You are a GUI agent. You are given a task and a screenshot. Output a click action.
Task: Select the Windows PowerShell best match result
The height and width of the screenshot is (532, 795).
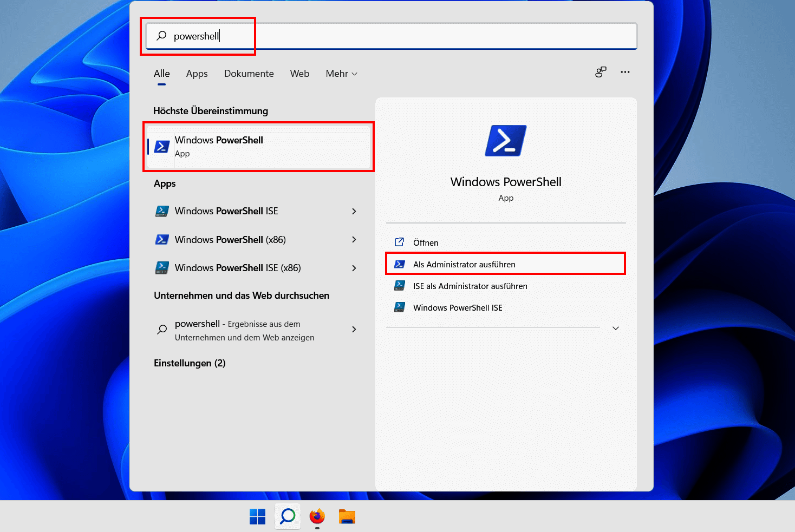258,147
